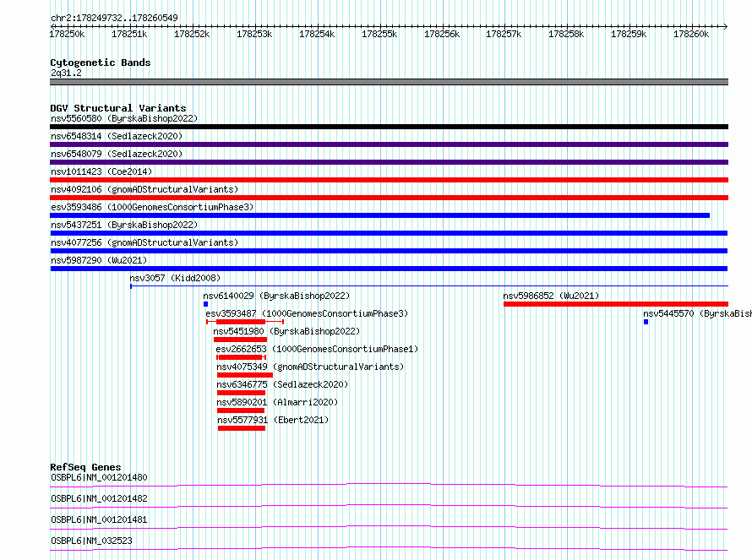Open OSBPL6|NM_001201480 transcript label
This screenshot has height=560, width=752.
click(99, 477)
